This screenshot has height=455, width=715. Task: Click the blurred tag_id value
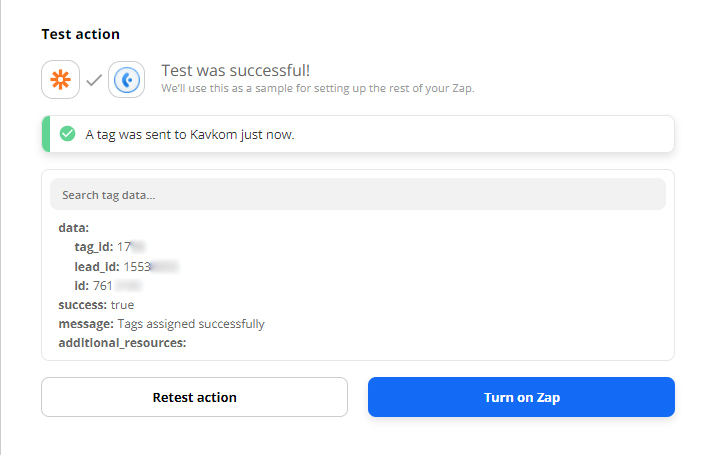click(139, 247)
